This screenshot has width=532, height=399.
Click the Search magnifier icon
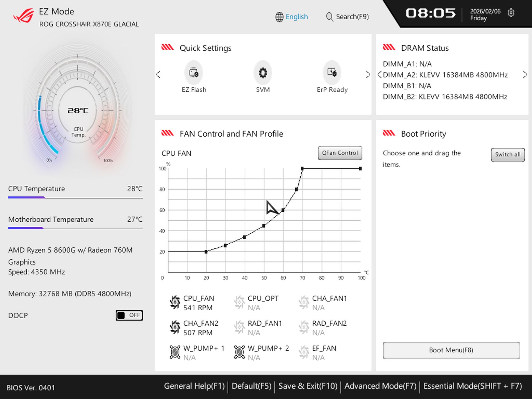pyautogui.click(x=329, y=17)
